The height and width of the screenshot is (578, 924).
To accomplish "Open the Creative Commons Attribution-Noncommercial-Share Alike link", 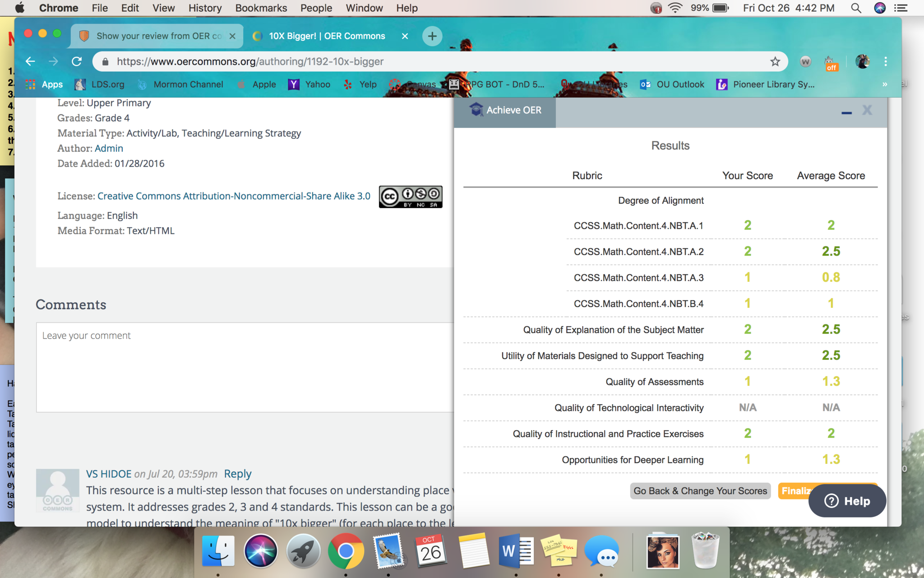I will (x=234, y=196).
